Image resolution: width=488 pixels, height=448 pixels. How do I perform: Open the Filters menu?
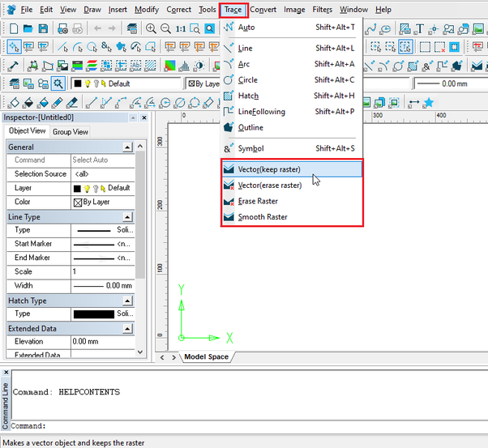pyautogui.click(x=323, y=10)
